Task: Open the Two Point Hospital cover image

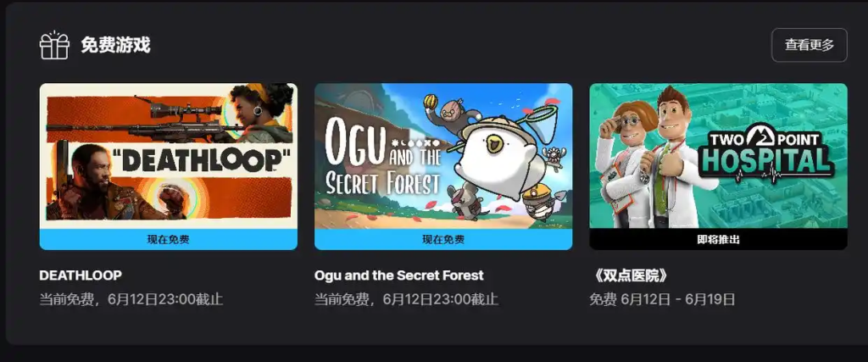Action: 718,156
